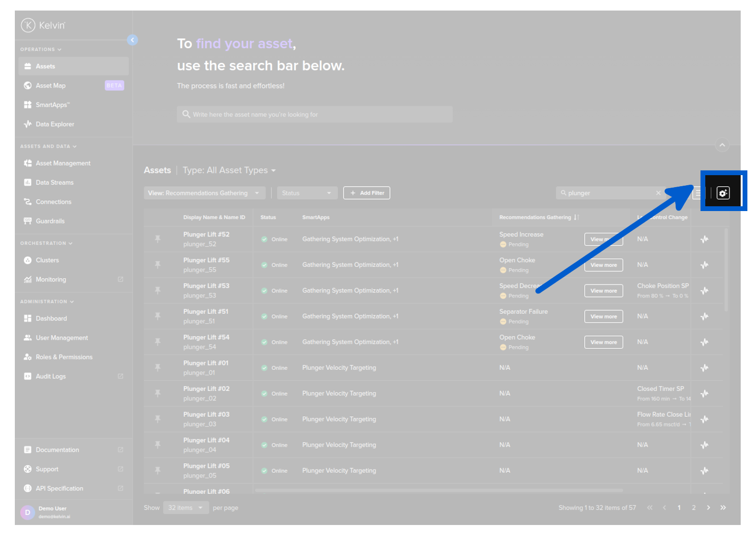This screenshot has height=536, width=756.
Task: Navigate to Data Streams in the sidebar
Action: 55,182
